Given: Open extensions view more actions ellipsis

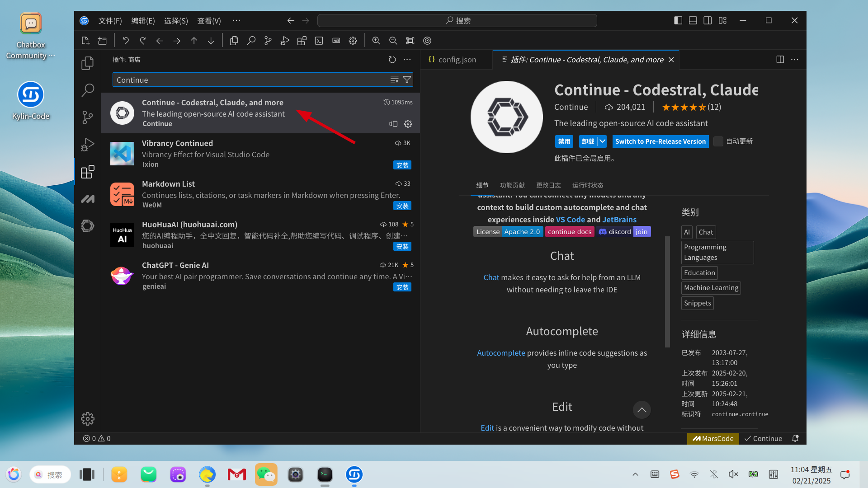Looking at the screenshot, I should pyautogui.click(x=407, y=60).
